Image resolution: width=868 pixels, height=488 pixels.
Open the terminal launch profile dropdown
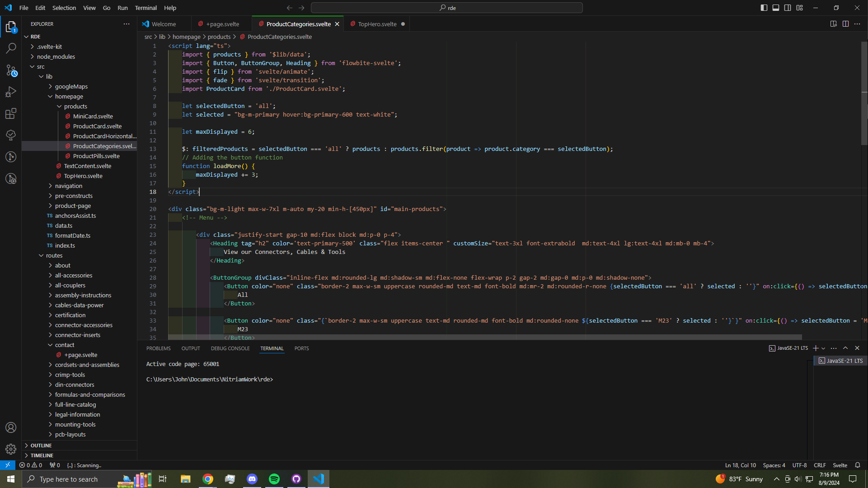tap(823, 348)
